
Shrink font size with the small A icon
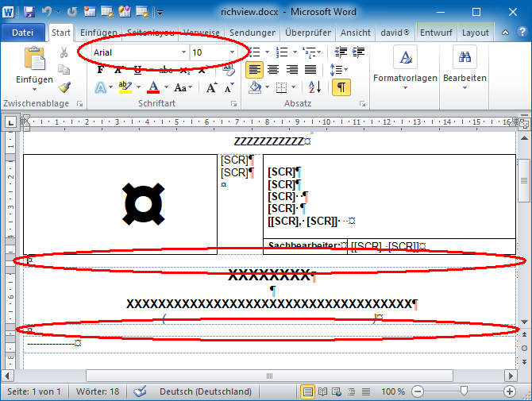(229, 88)
